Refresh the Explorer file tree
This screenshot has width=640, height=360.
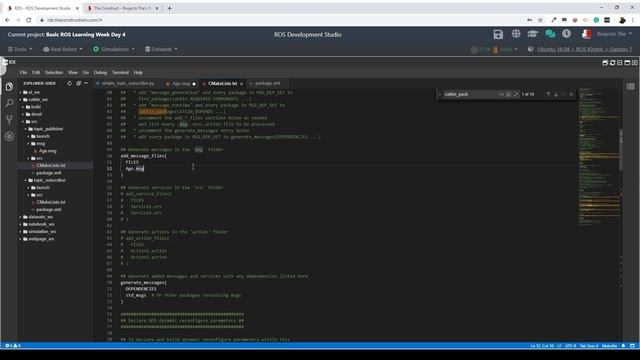tap(69, 83)
